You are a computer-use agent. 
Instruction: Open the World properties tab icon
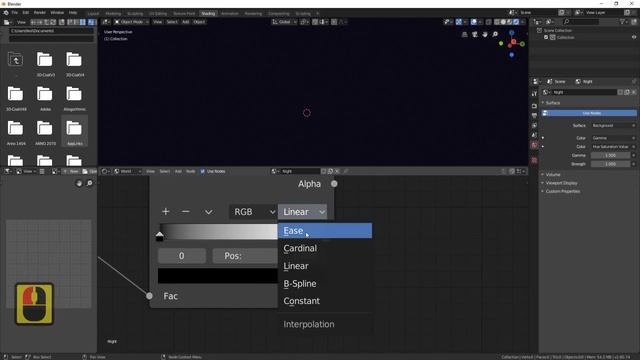pyautogui.click(x=534, y=145)
